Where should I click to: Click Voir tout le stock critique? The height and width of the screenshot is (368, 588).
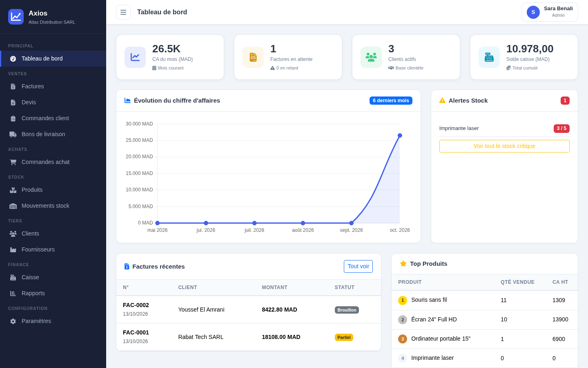(504, 146)
